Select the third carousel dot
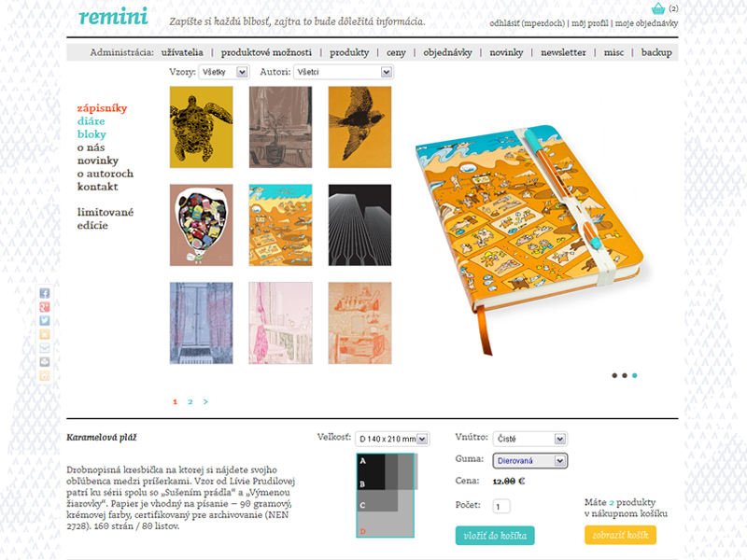This screenshot has width=747, height=560. coord(635,376)
